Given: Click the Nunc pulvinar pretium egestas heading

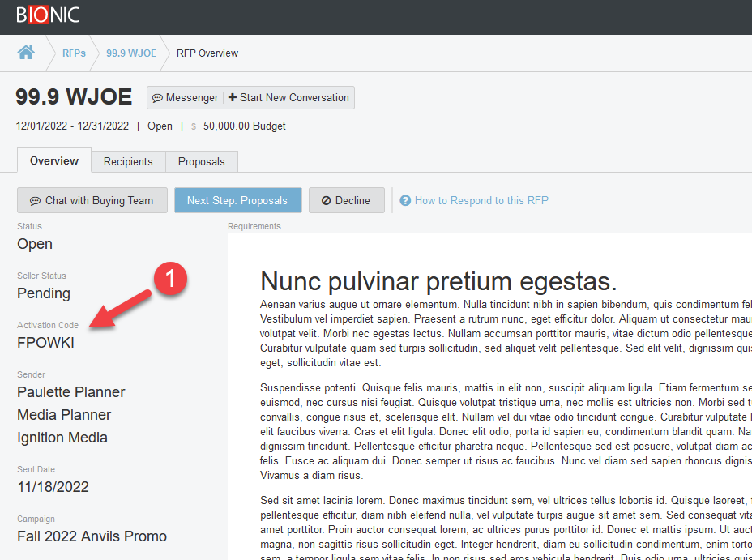Looking at the screenshot, I should click(x=438, y=281).
